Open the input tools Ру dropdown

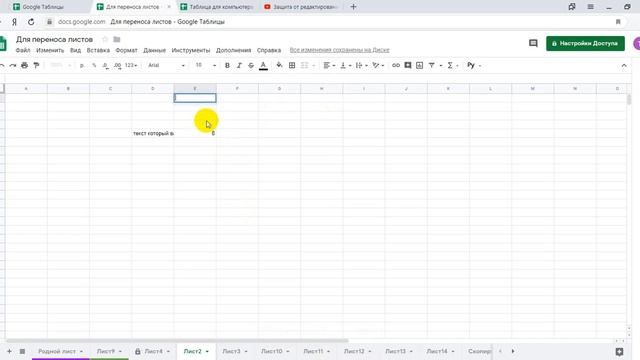pos(474,65)
